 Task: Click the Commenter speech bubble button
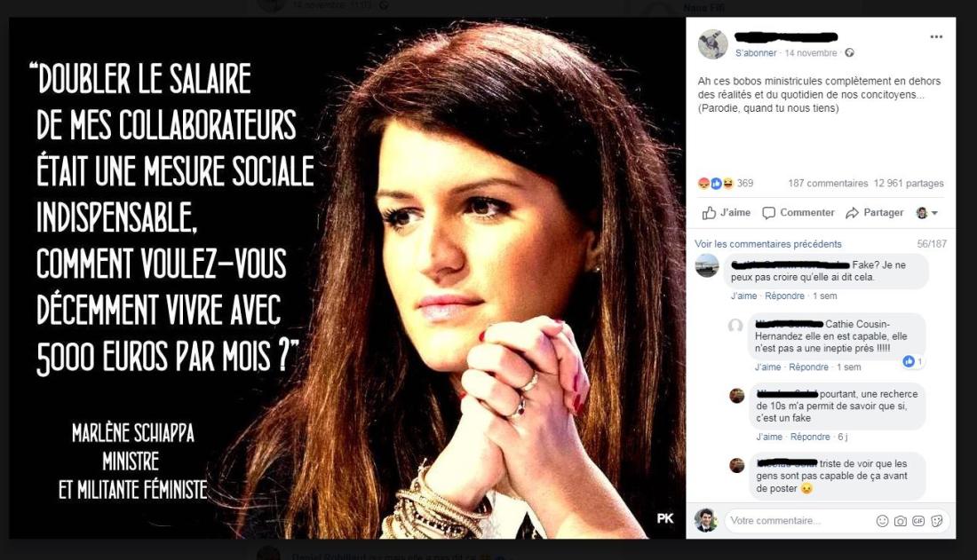798,213
